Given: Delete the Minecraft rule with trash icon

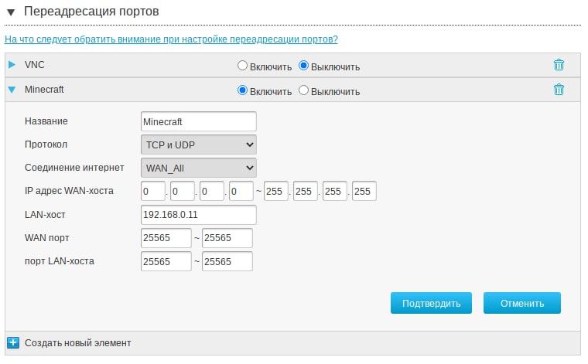Looking at the screenshot, I should pyautogui.click(x=559, y=90).
